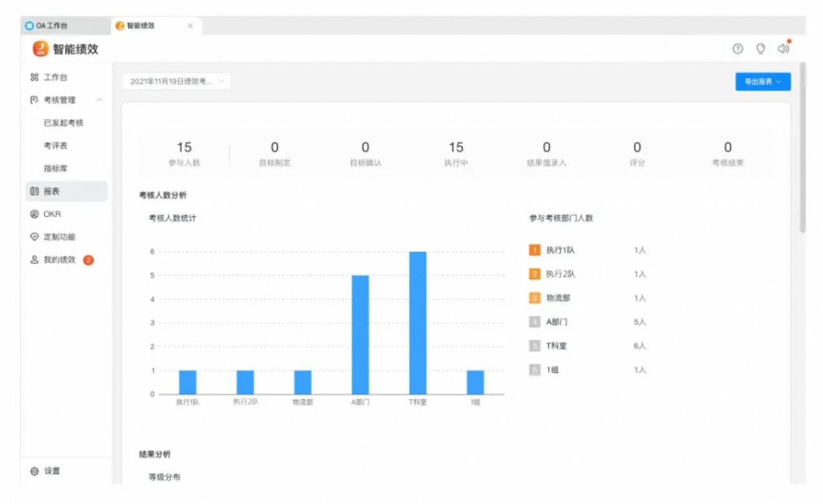This screenshot has height=504, width=823.
Task: Click the 智能绩效 logo icon in header
Action: point(41,48)
